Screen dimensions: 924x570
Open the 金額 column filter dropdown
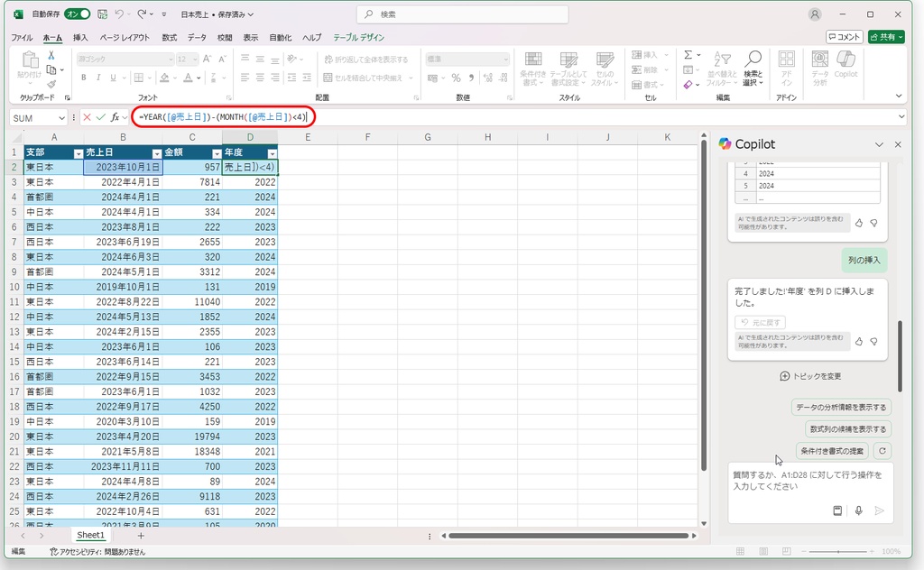coord(217,153)
